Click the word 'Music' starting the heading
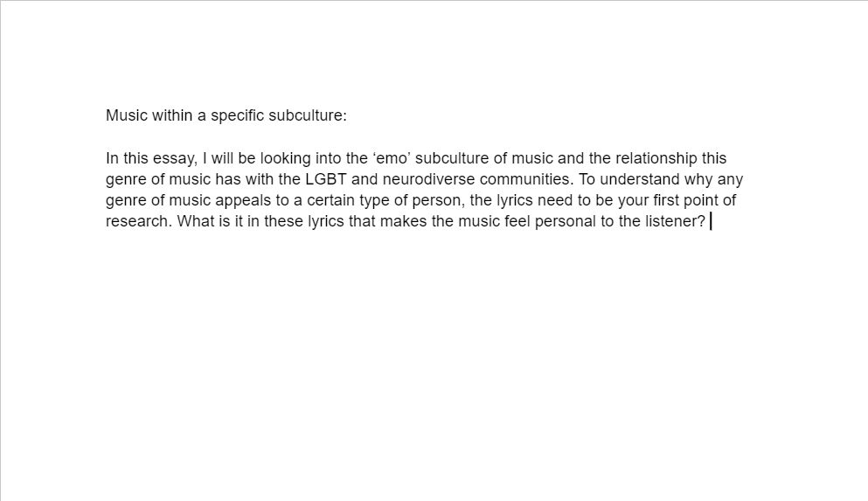Viewport: 868px width, 501px height. point(126,115)
